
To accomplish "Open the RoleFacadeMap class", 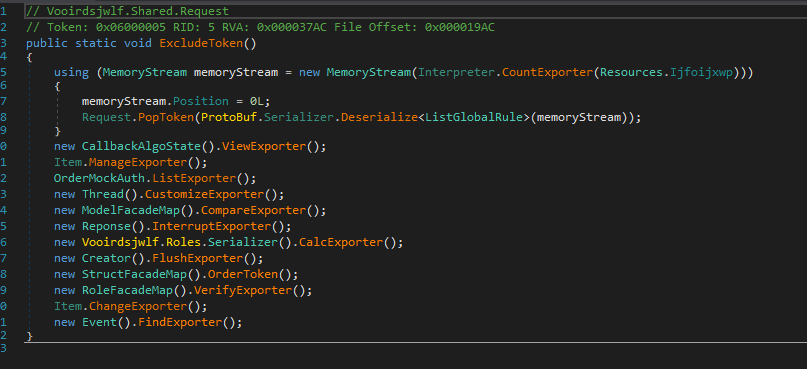I will pyautogui.click(x=127, y=290).
